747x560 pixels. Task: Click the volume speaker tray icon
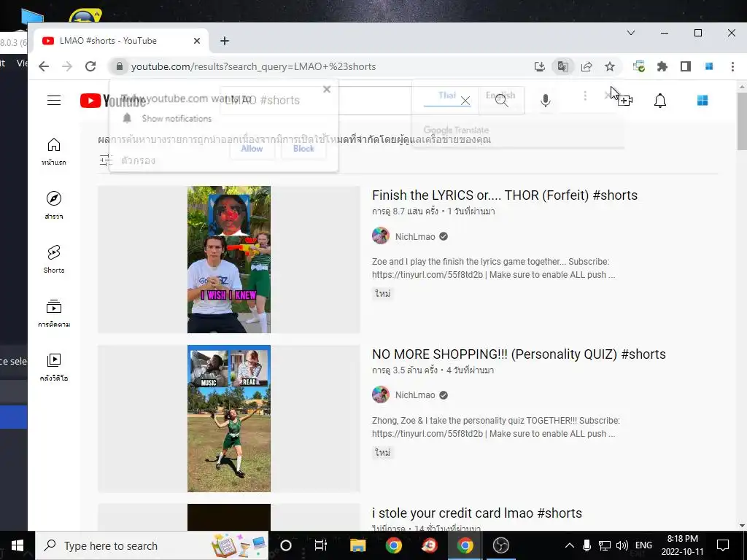pyautogui.click(x=622, y=545)
